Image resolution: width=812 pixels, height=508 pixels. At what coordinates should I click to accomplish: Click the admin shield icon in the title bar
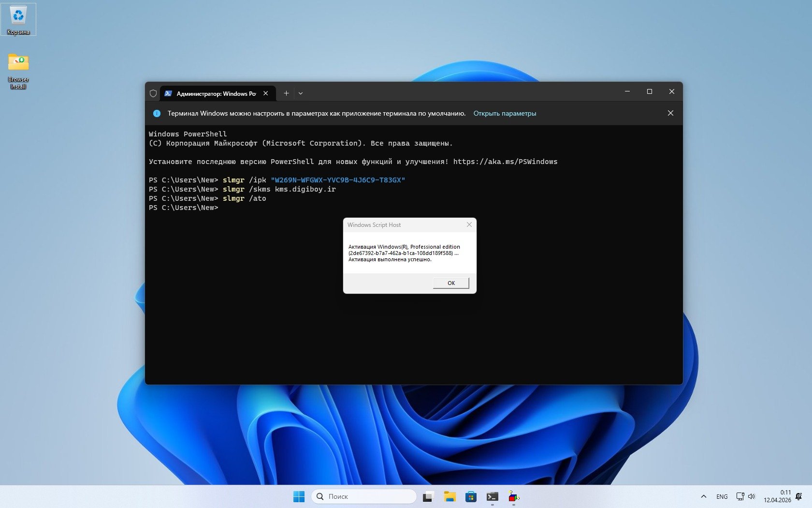pyautogui.click(x=153, y=93)
